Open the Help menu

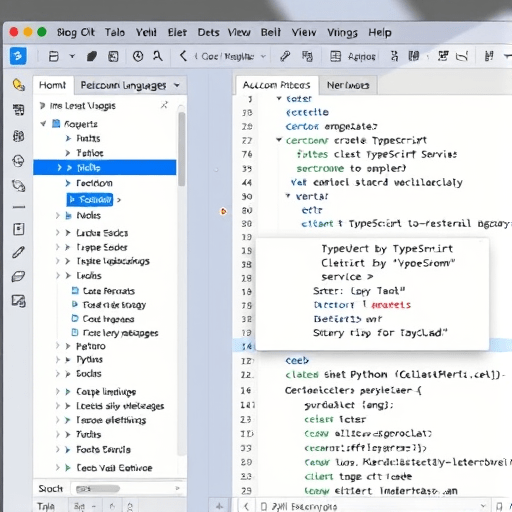point(380,33)
